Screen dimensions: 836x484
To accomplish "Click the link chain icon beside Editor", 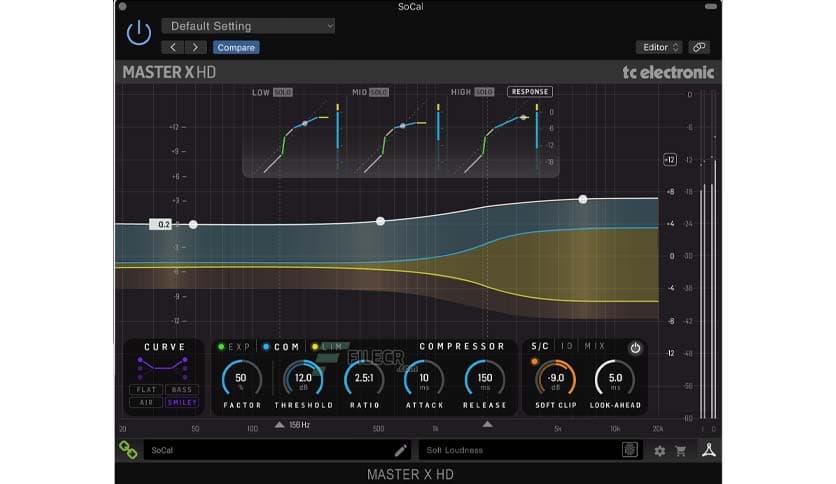I will click(x=698, y=47).
